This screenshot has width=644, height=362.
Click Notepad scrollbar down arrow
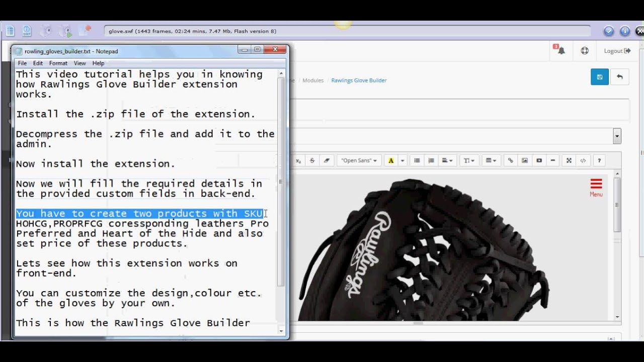point(281,331)
